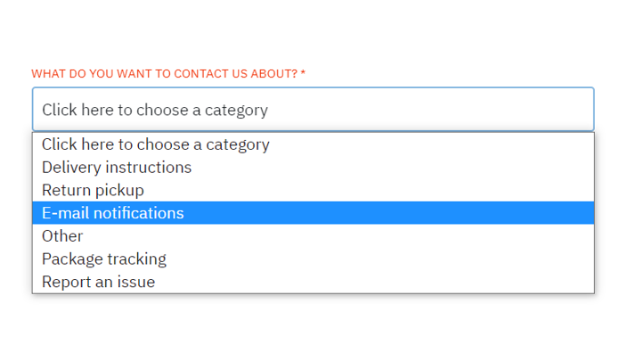Choose the Package tracking option
Image resolution: width=644 pixels, height=345 pixels.
[314, 259]
